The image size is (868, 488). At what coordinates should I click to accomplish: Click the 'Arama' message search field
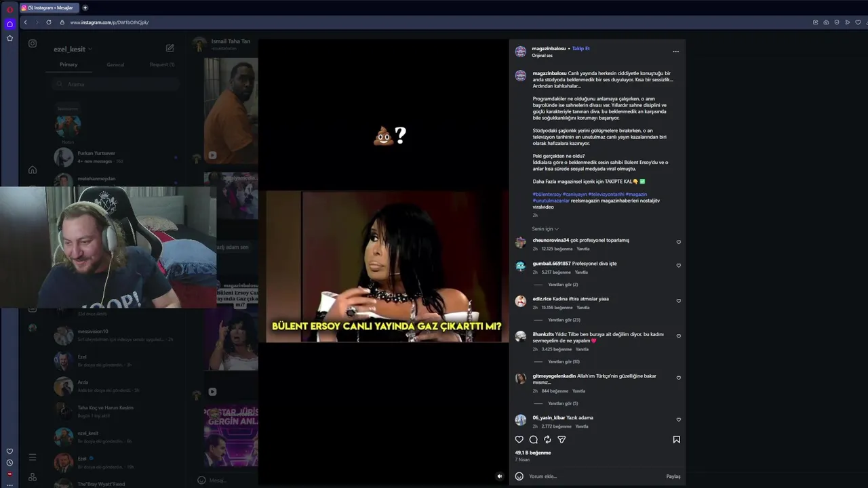click(115, 84)
